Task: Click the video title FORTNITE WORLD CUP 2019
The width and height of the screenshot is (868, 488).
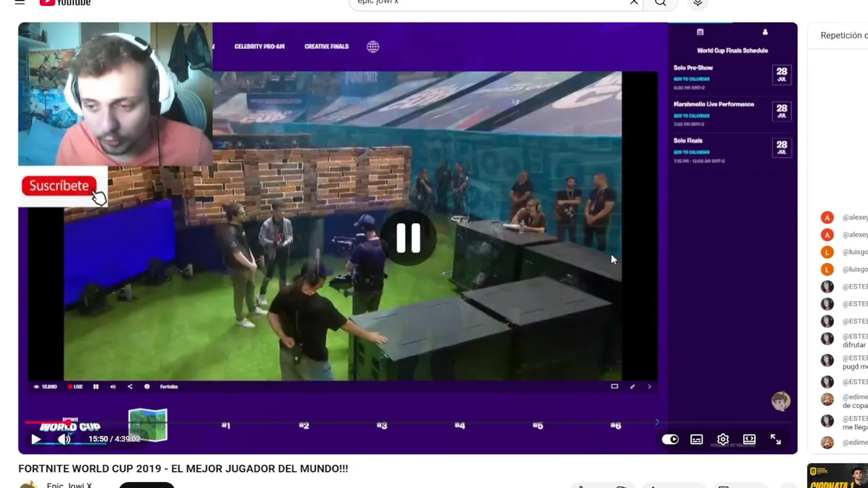Action: (183, 468)
